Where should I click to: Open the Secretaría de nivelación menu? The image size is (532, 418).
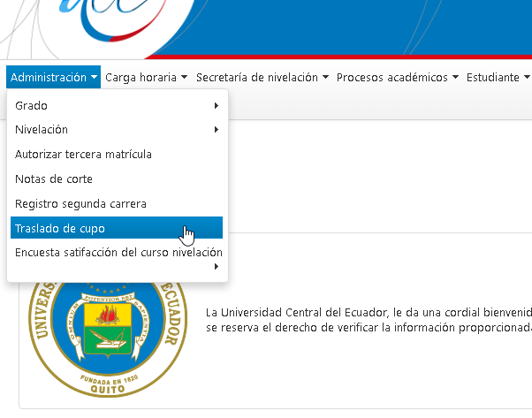click(262, 77)
